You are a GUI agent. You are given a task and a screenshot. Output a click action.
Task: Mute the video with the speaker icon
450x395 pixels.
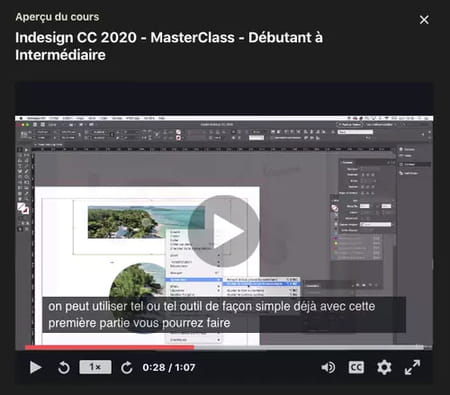[x=328, y=367]
